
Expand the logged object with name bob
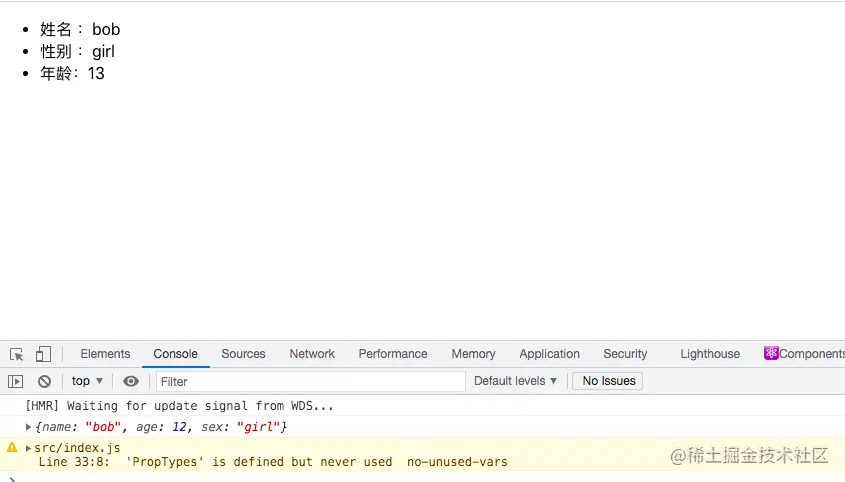pos(28,427)
